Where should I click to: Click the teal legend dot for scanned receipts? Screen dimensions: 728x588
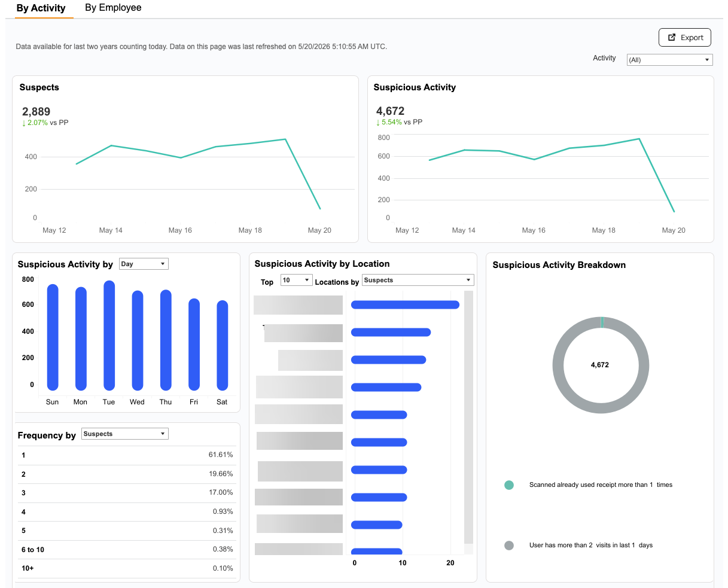(x=509, y=485)
